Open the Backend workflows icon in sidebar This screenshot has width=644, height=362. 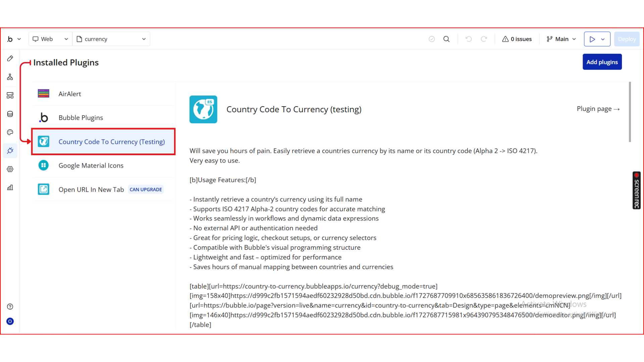[x=10, y=96]
